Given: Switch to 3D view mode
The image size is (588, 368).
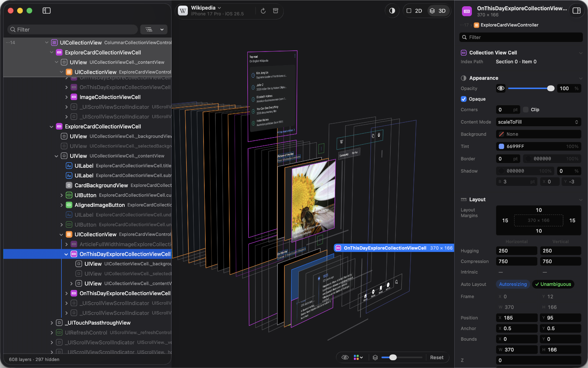Looking at the screenshot, I should coord(438,11).
